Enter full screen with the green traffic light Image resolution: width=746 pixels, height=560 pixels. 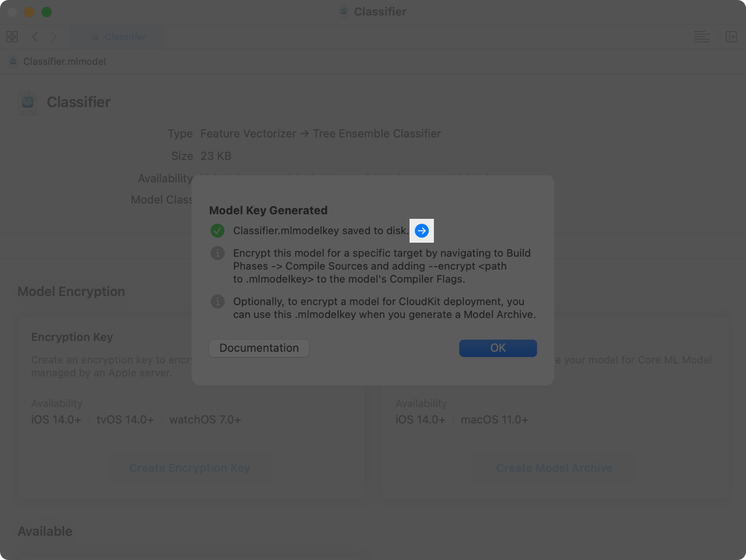(46, 11)
